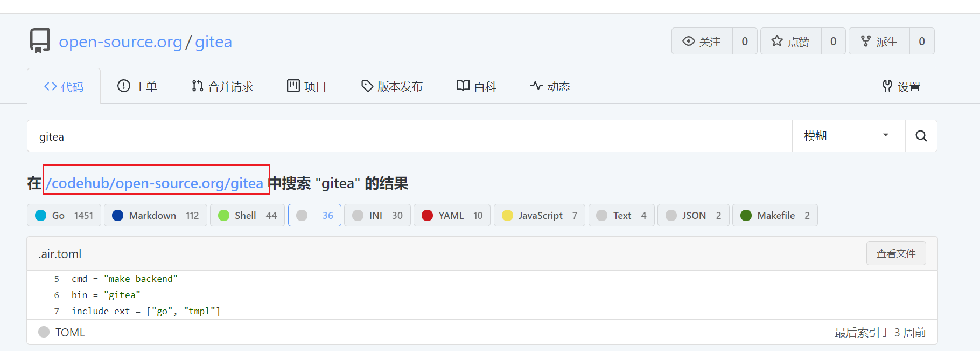The width and height of the screenshot is (980, 351).
Task: Click the star count 0
Action: pos(834,41)
